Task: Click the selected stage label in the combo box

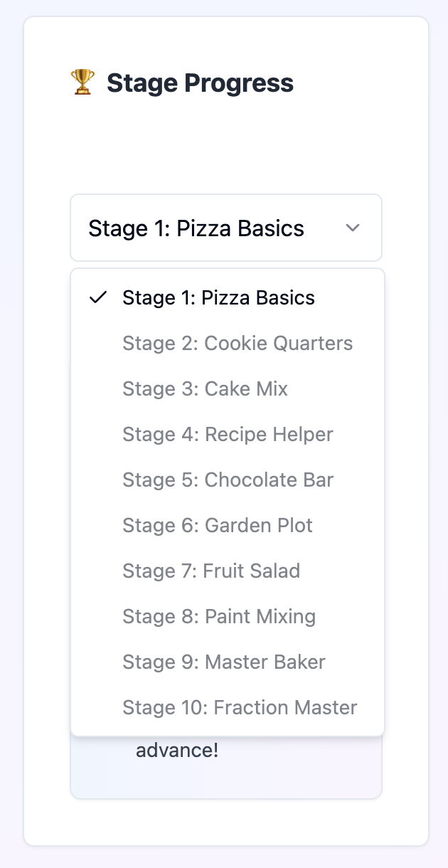Action: (196, 228)
